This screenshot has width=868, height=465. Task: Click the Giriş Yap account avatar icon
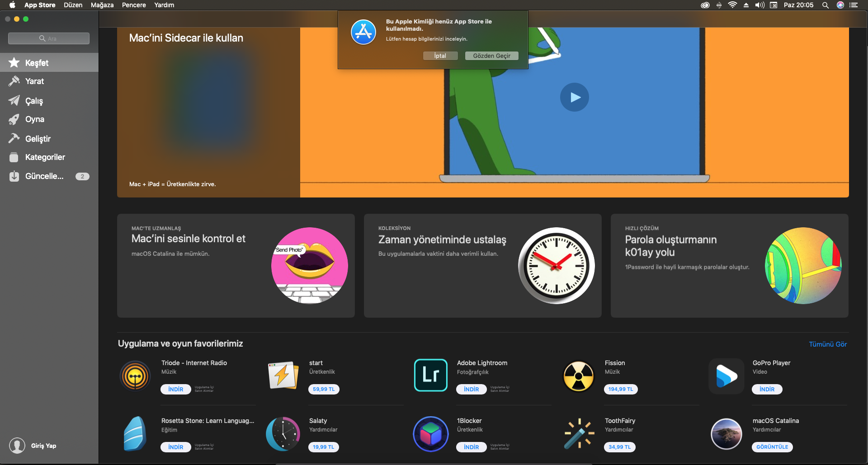pos(17,446)
